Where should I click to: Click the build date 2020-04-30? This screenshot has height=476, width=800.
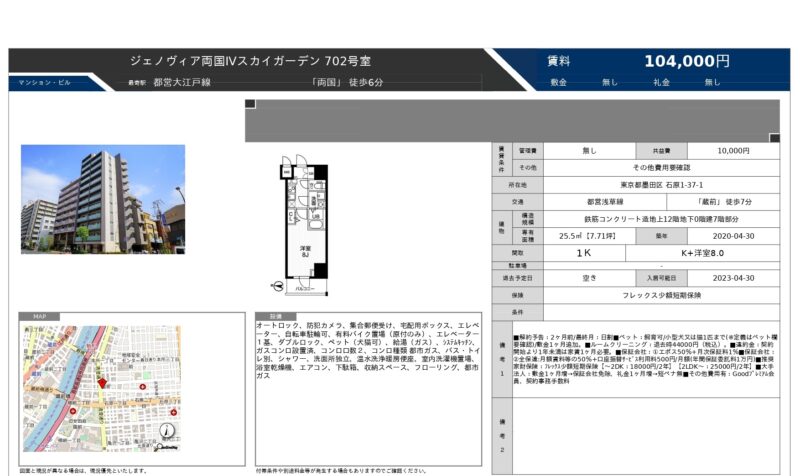click(x=733, y=236)
